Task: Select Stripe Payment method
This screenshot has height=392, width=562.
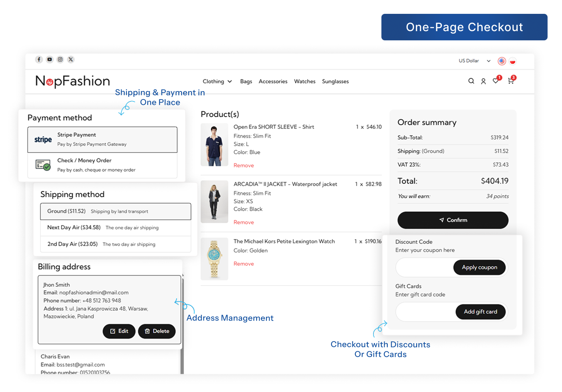Action: [x=102, y=140]
